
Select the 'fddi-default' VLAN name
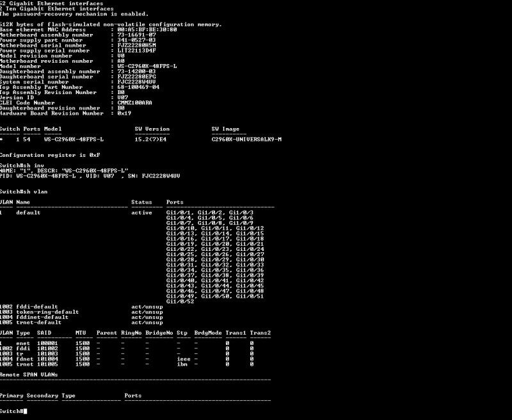[37, 307]
